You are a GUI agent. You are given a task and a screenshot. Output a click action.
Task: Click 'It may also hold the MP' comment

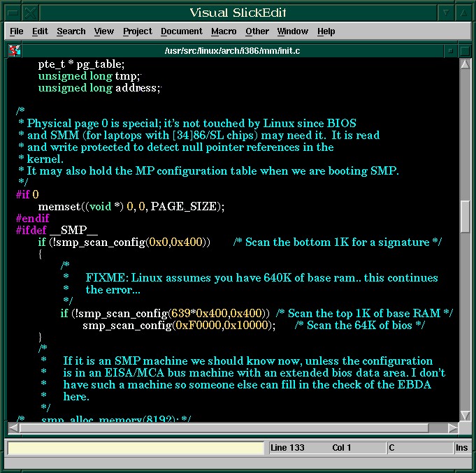click(x=208, y=170)
